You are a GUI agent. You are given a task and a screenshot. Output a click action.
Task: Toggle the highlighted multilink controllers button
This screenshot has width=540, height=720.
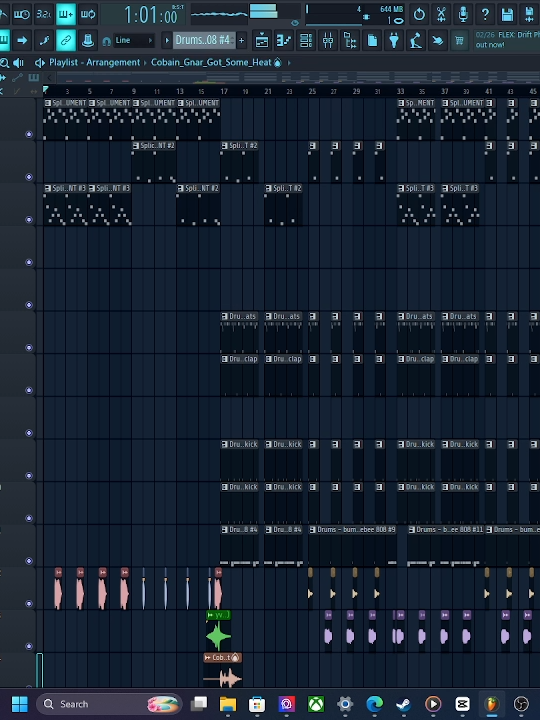(66, 41)
